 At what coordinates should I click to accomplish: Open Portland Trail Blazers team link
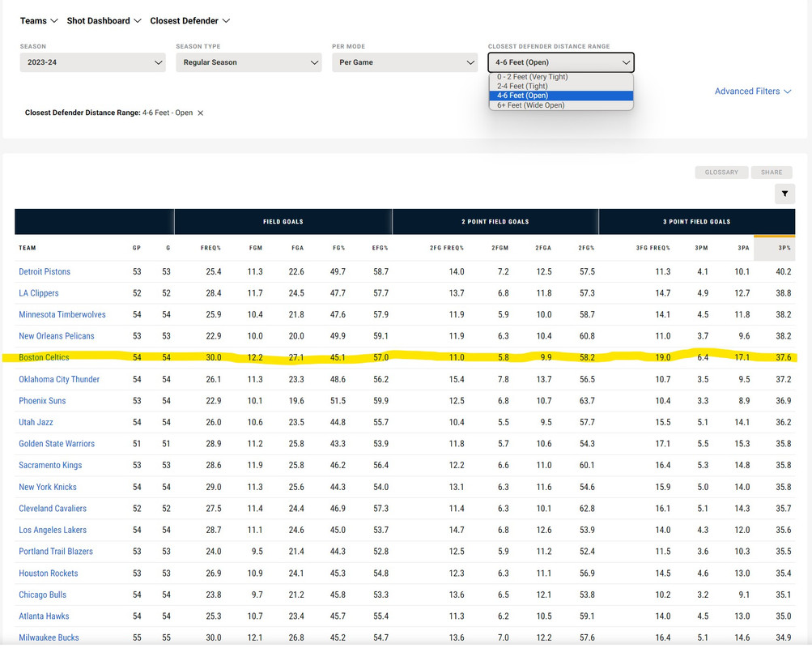(x=56, y=552)
